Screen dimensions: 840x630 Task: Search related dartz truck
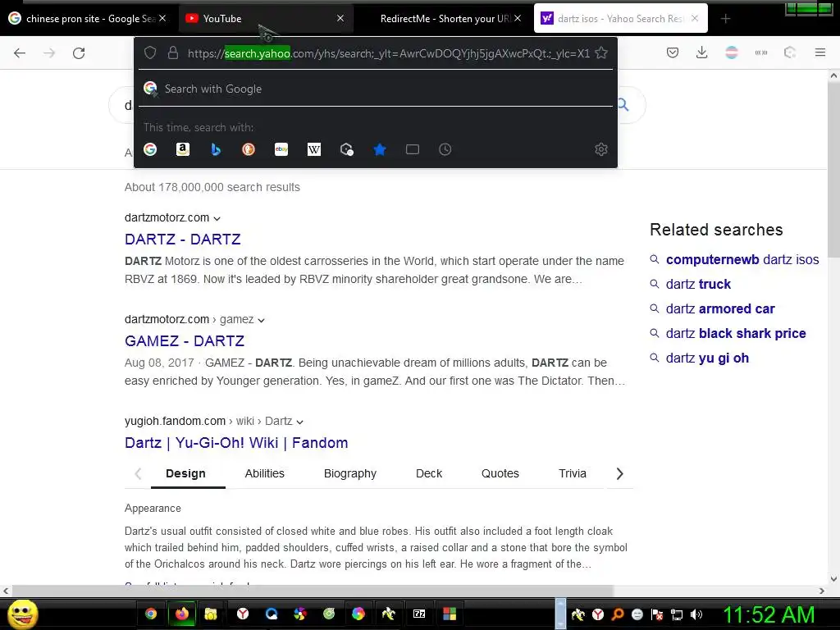coord(699,284)
